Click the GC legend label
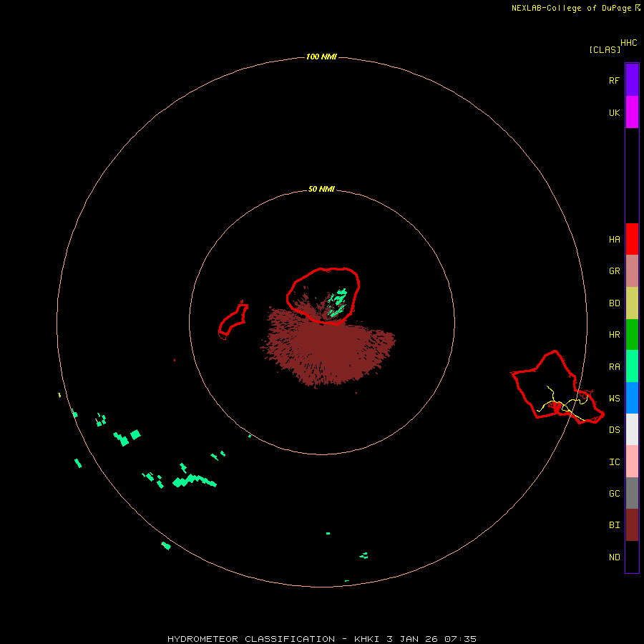This screenshot has width=644, height=644. (x=614, y=493)
